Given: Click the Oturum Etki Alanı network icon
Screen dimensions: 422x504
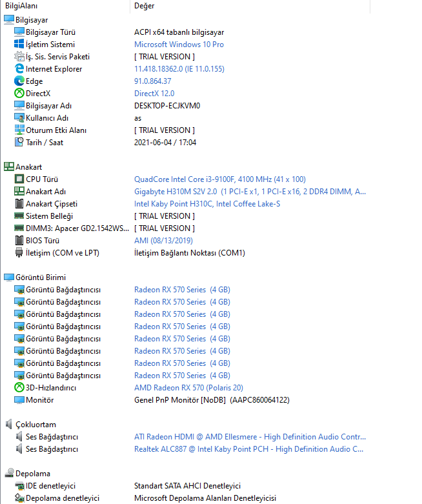Looking at the screenshot, I should pos(19,130).
